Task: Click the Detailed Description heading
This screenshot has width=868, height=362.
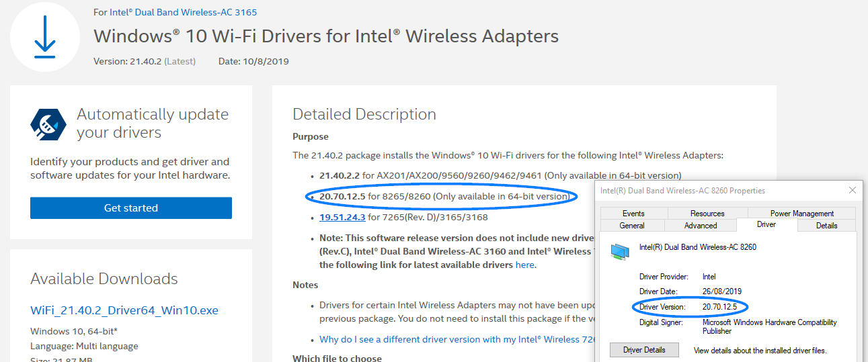Action: point(364,114)
